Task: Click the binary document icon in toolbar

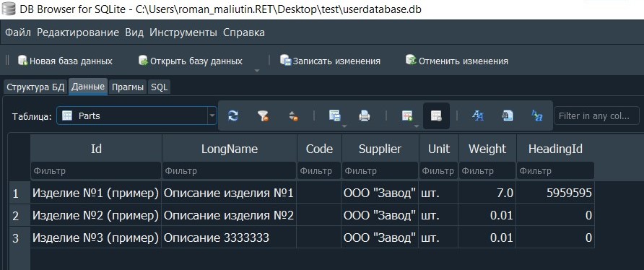Action: point(508,116)
